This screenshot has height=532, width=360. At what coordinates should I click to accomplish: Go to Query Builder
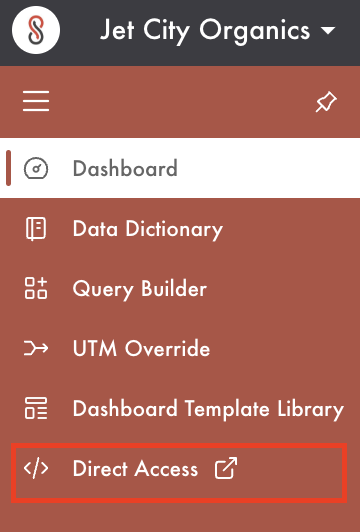coord(140,289)
